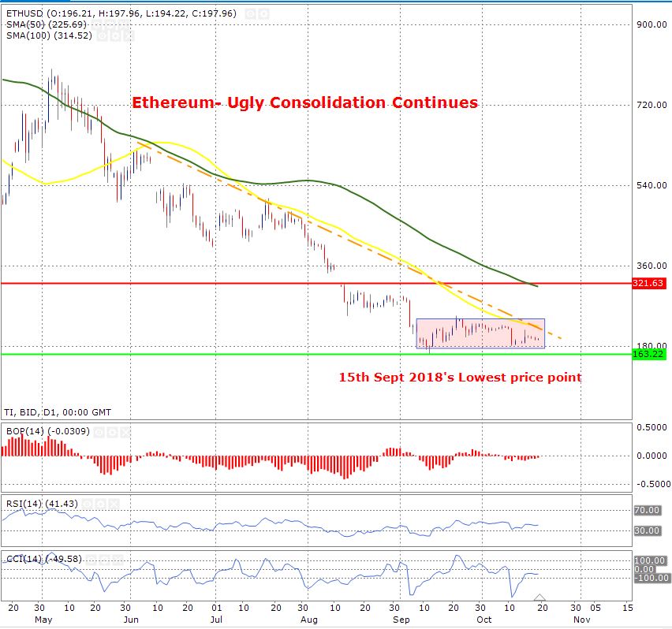Open settings gear of CCI(14) indicator
This screenshot has height=629, width=672.
pyautogui.click(x=103, y=560)
